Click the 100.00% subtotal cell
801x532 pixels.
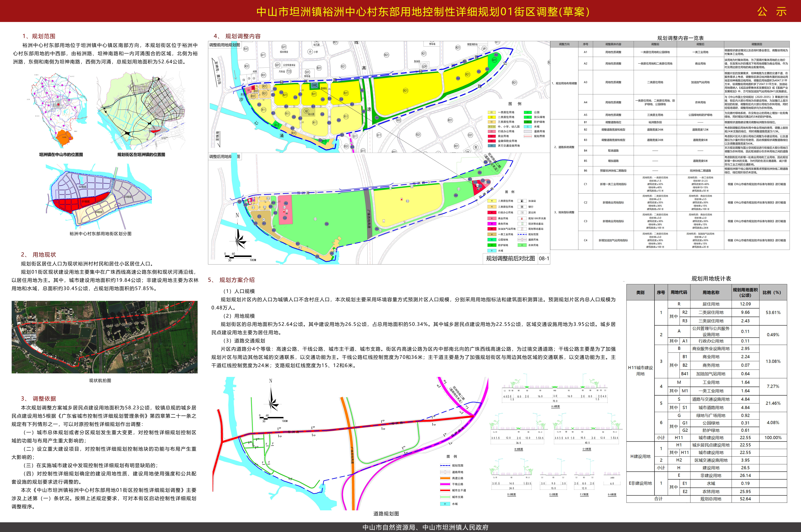coord(773,438)
